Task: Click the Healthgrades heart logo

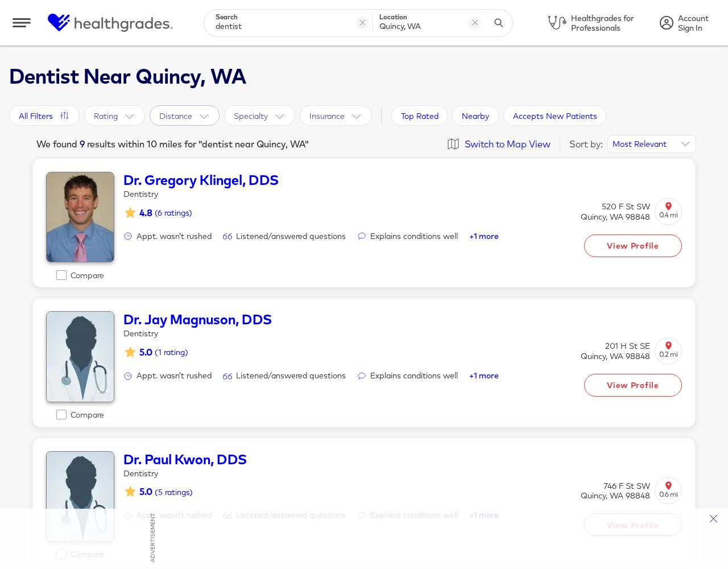Action: [x=59, y=23]
